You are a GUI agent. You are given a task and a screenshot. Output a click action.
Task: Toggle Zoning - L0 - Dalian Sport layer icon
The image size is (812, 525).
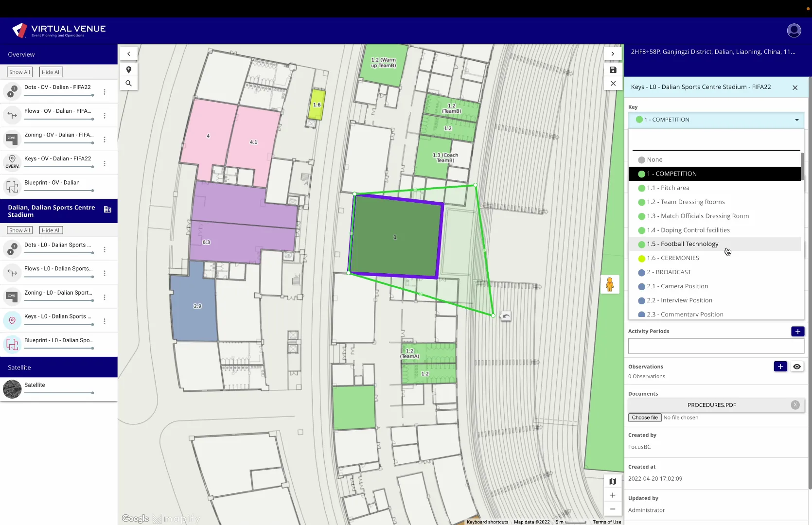(x=12, y=297)
